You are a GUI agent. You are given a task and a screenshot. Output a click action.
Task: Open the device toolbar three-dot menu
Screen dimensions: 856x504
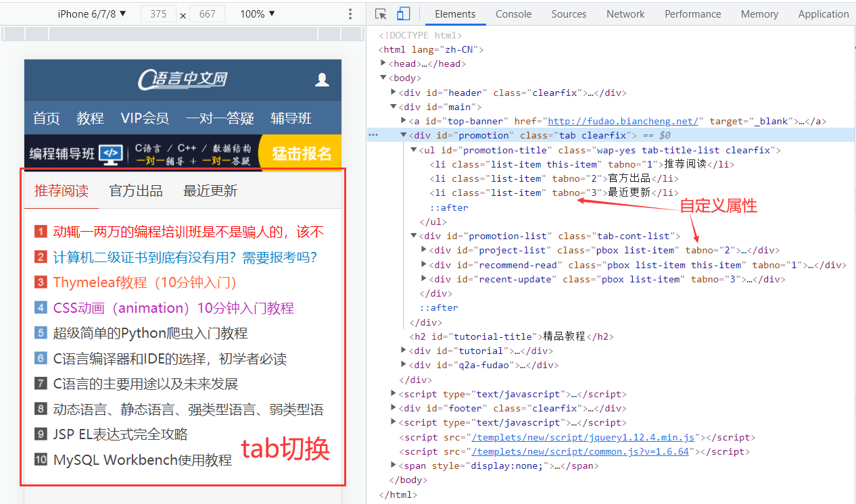pyautogui.click(x=350, y=14)
